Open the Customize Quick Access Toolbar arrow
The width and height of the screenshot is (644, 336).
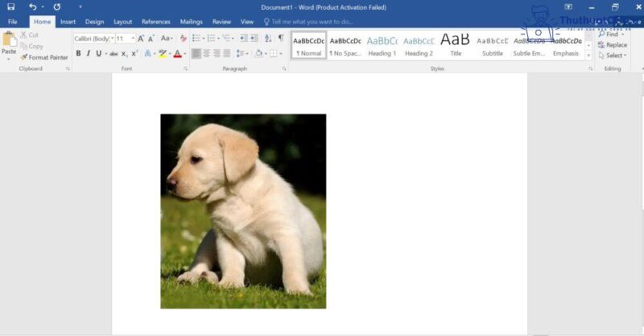[80, 7]
